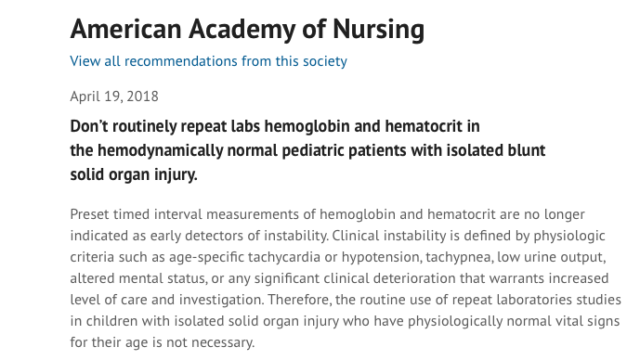640x360 pixels.
Task: Click the American Academy of Nursing heading
Action: click(x=247, y=30)
